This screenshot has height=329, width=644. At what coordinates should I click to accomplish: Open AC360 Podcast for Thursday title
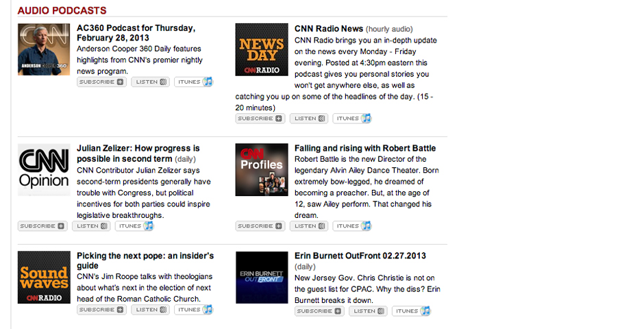(x=136, y=33)
